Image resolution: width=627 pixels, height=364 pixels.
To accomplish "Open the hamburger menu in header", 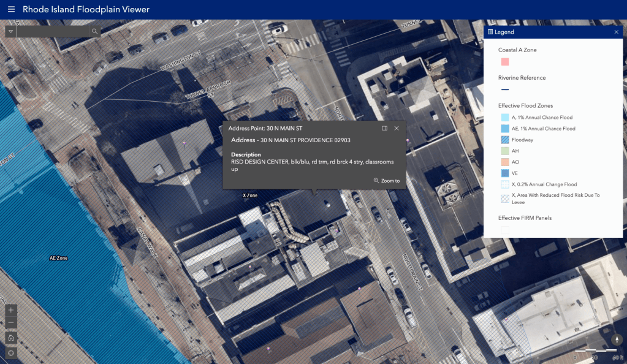I will [11, 10].
